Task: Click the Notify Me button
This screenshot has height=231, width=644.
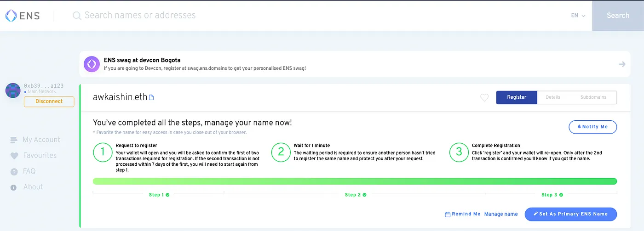Action: [x=592, y=127]
